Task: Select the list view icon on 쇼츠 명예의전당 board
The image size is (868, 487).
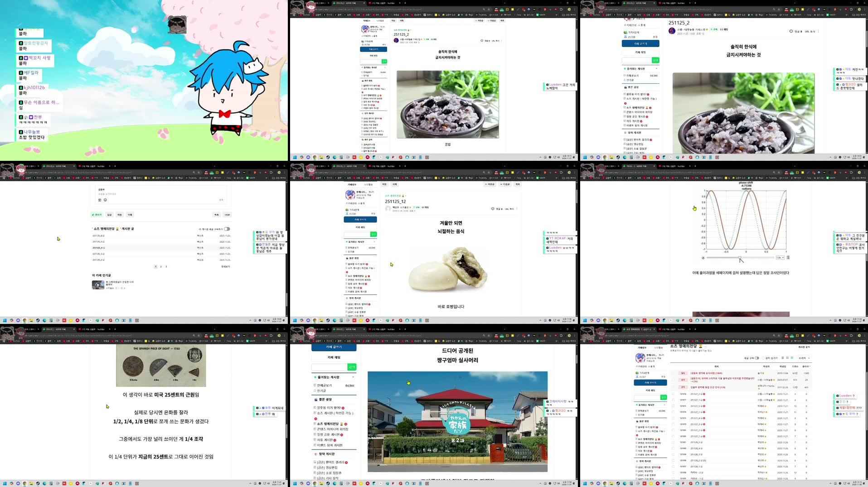Action: (792, 358)
